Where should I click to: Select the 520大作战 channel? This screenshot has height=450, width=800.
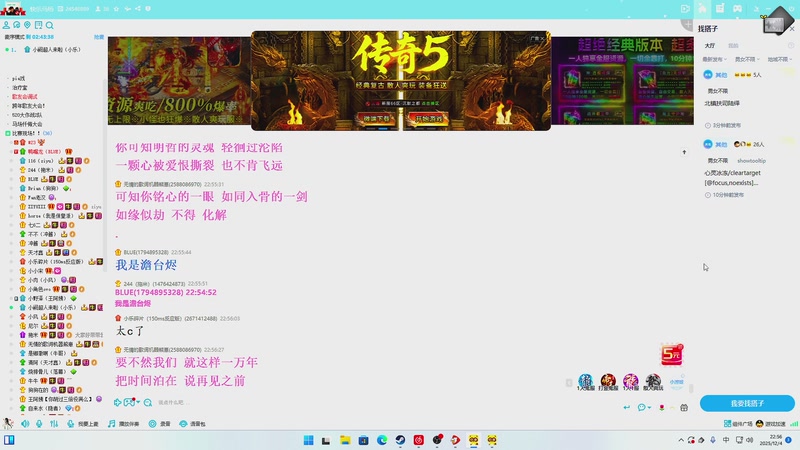point(27,115)
